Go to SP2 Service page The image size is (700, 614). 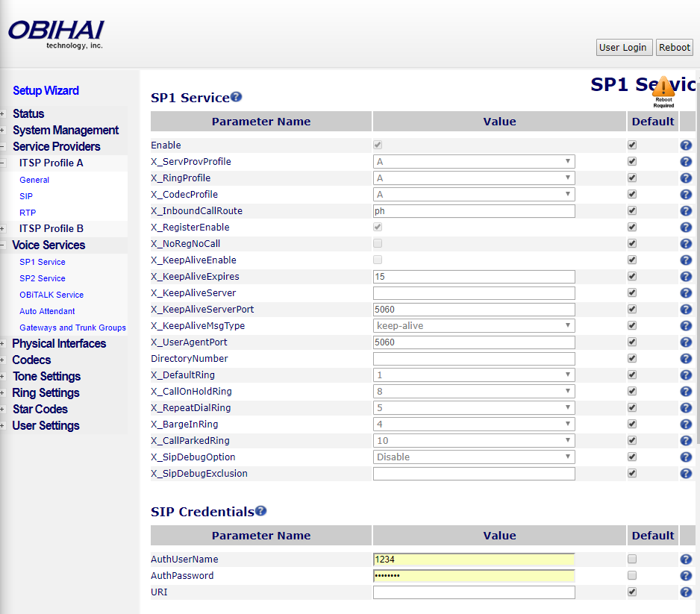(43, 278)
